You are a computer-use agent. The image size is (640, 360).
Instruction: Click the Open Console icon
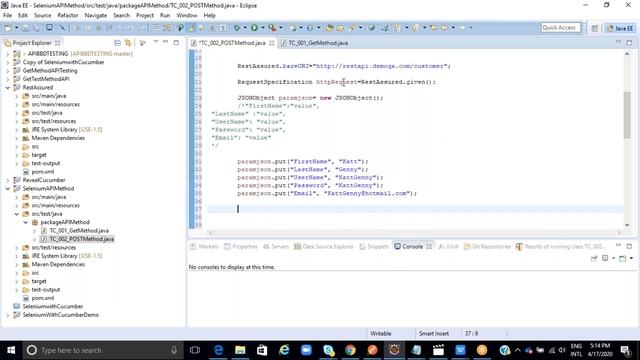click(622, 258)
